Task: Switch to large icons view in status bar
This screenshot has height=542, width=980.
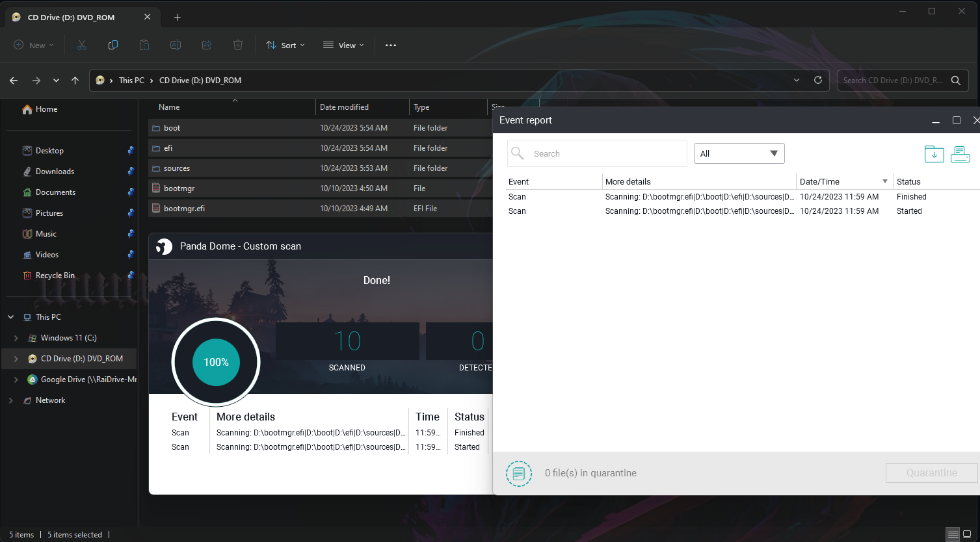Action: click(x=966, y=535)
